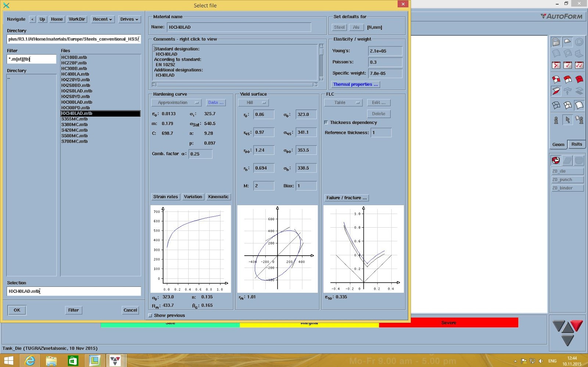The width and height of the screenshot is (588, 367).
Task: Confirm selection with the OK button
Action: point(17,310)
